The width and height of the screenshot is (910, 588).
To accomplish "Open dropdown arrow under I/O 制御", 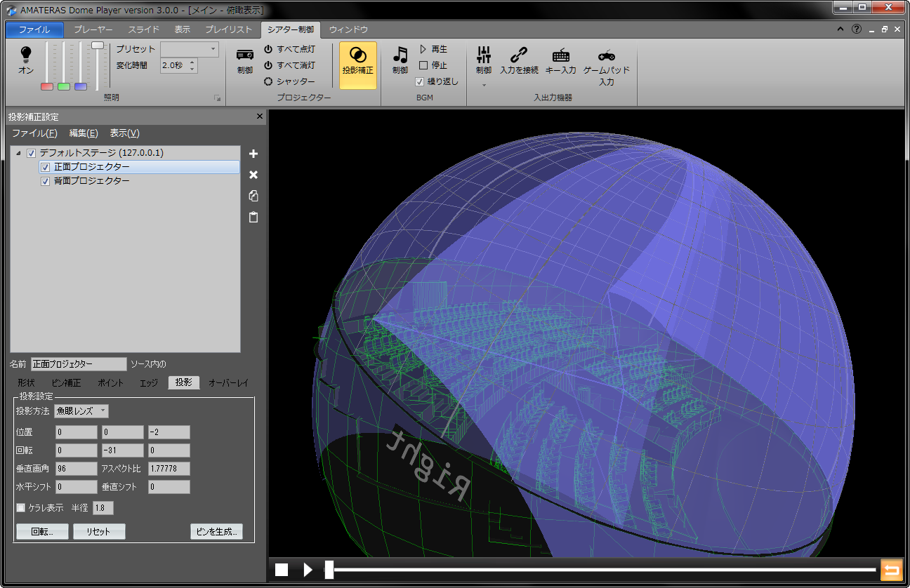I will pos(483,86).
